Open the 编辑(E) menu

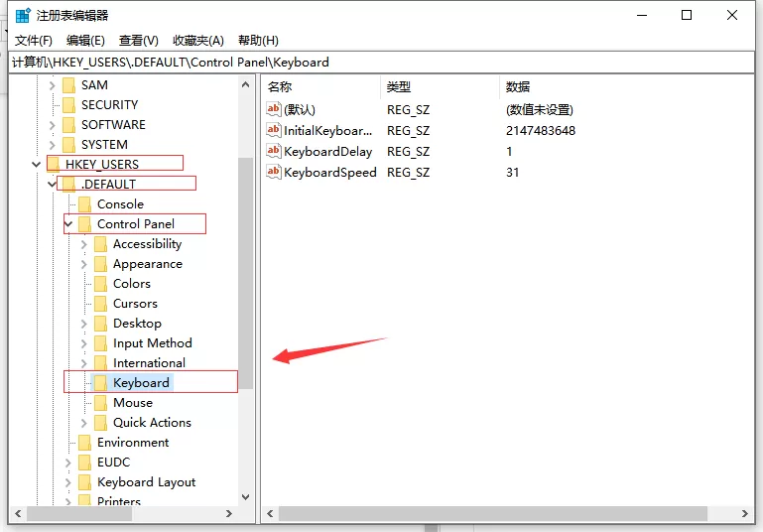click(85, 41)
